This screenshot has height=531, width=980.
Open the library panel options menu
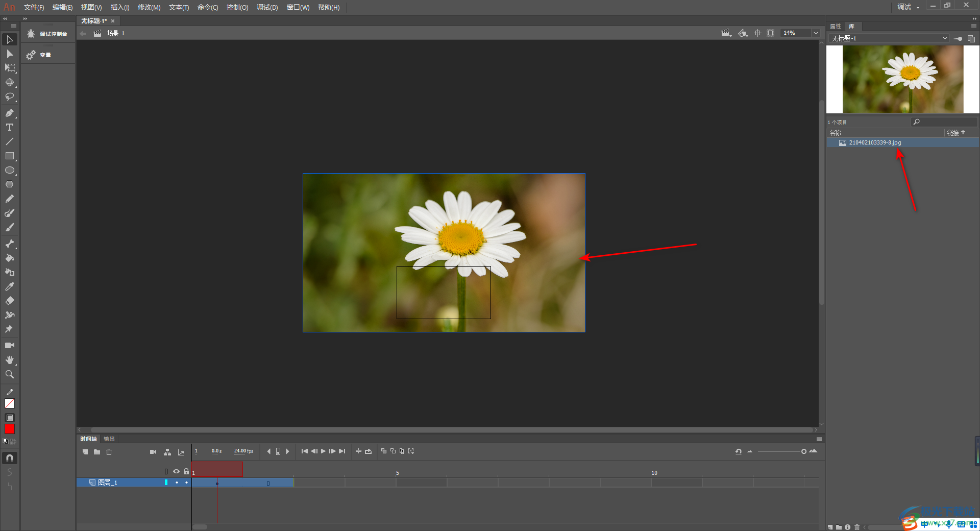tap(974, 26)
